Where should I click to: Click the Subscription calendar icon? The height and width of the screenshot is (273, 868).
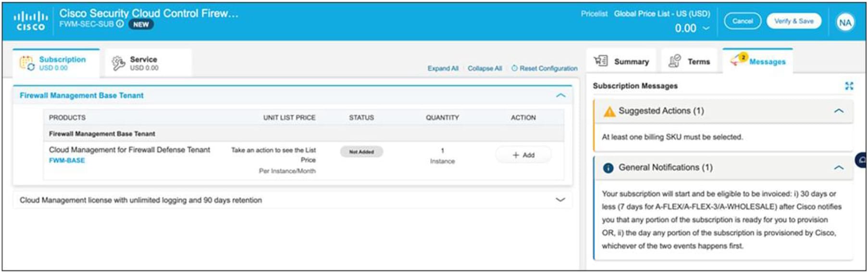point(26,63)
